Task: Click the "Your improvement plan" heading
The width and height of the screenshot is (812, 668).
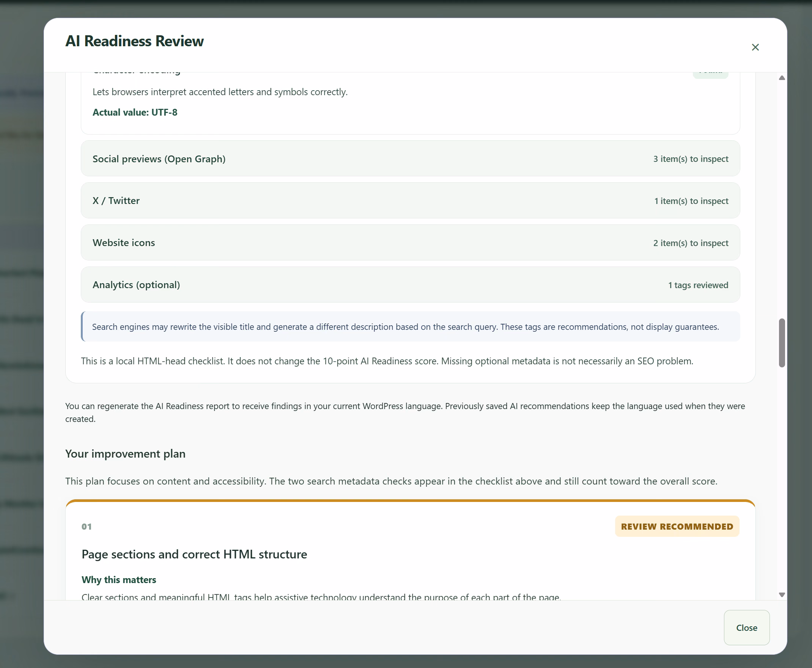Action: (125, 454)
